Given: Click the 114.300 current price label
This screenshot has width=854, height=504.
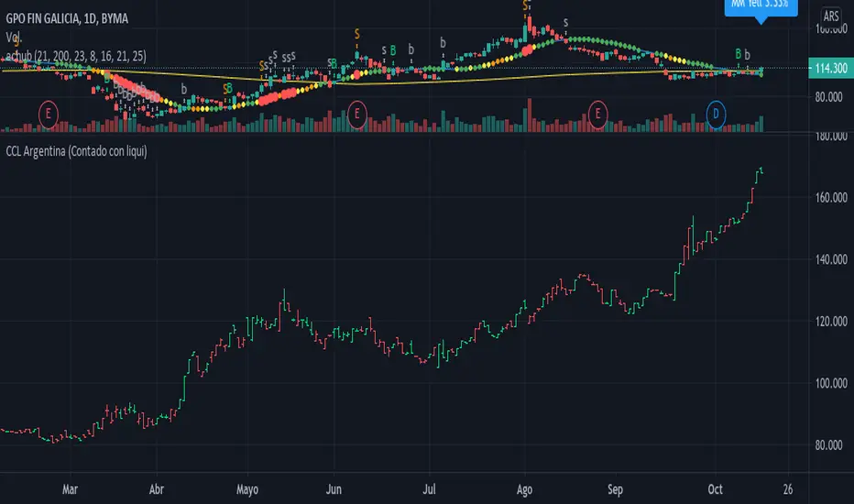Looking at the screenshot, I should pos(830,68).
